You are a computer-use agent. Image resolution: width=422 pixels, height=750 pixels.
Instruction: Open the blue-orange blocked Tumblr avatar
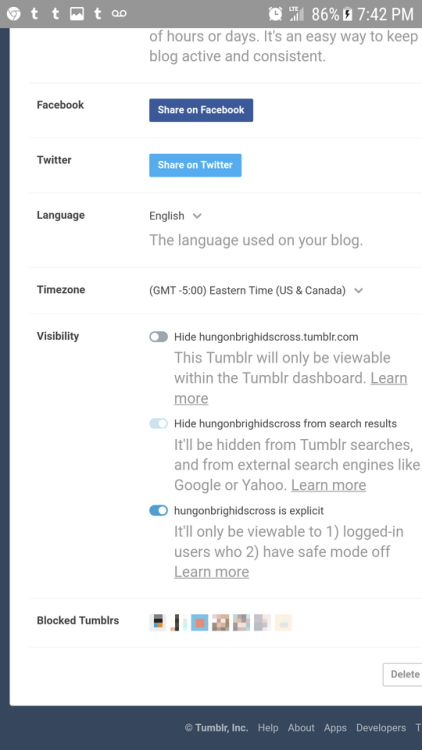(x=200, y=622)
